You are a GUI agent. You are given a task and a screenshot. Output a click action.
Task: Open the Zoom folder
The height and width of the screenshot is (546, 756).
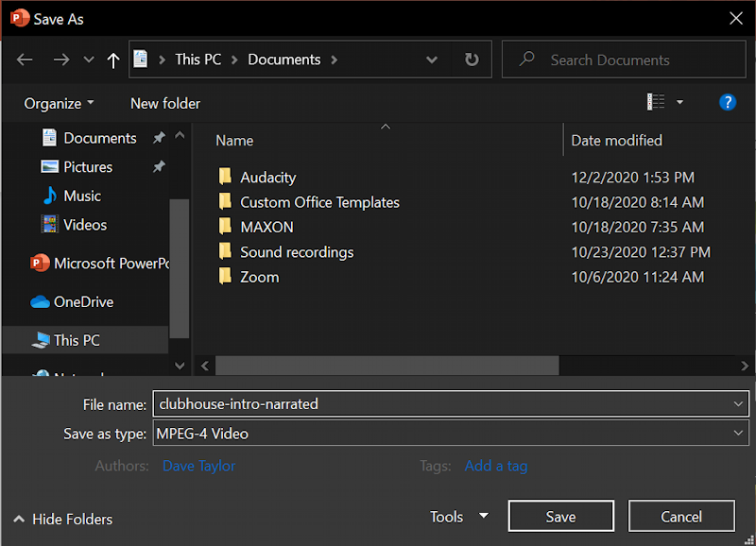point(259,278)
